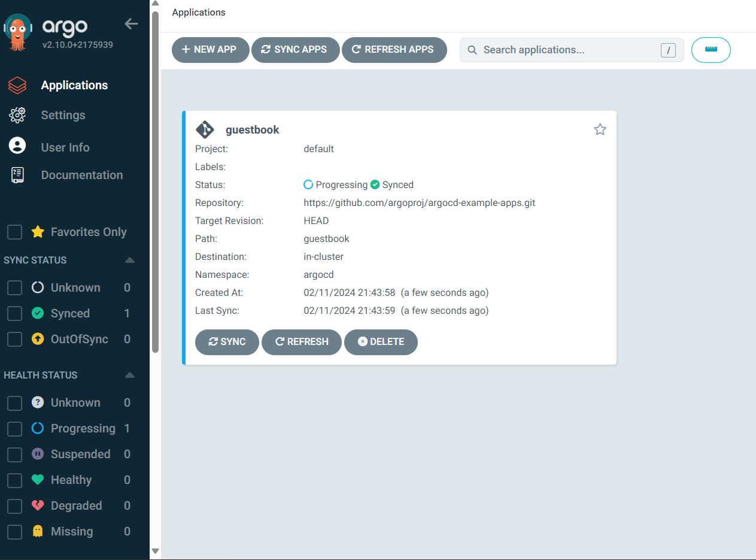756x560 pixels.
Task: Click the yellow Missing ghost icon
Action: point(38,531)
